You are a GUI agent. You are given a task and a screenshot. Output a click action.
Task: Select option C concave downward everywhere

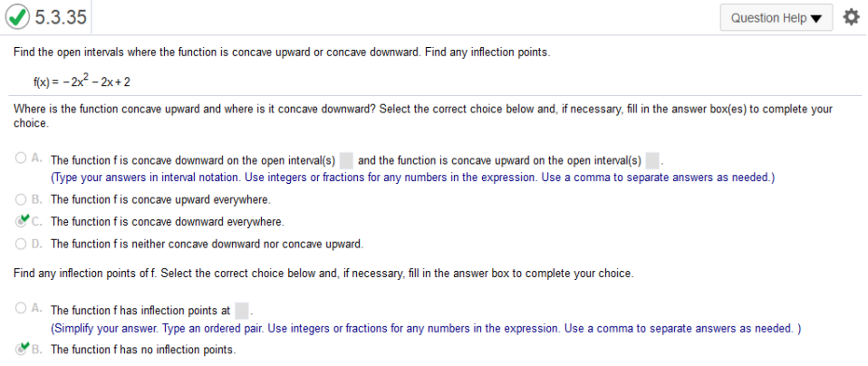click(21, 221)
